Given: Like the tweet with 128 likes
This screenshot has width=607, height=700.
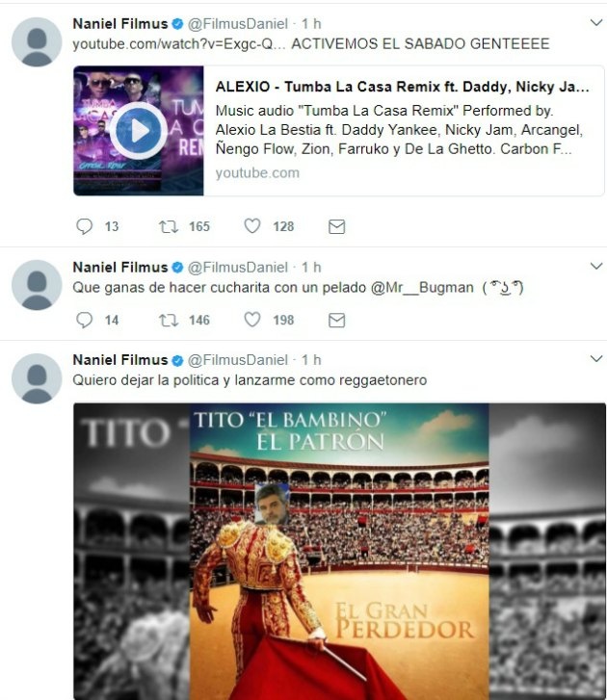Looking at the screenshot, I should 251,226.
